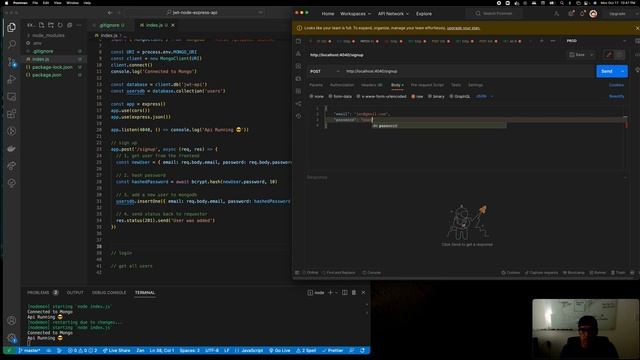Click Explore in Postman header

tap(424, 14)
